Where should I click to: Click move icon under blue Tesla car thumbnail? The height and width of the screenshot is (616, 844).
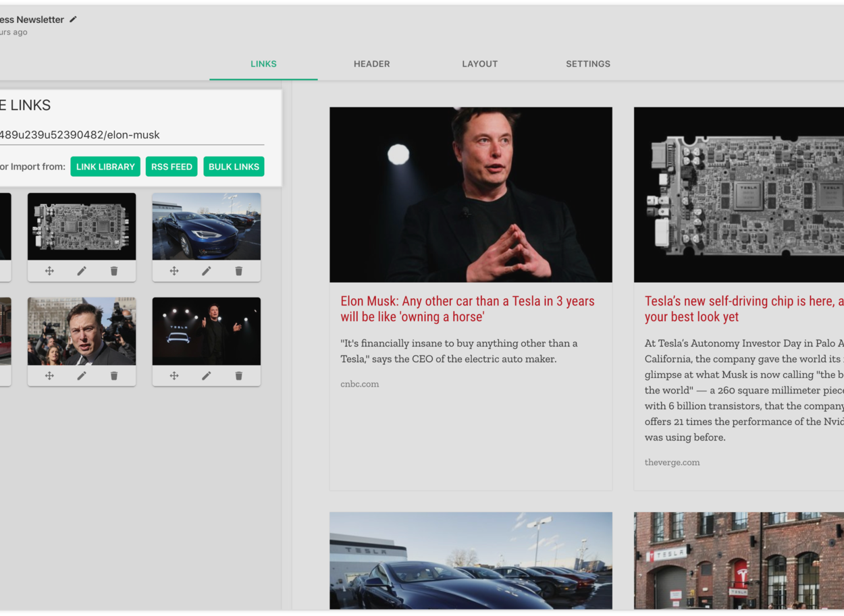[174, 271]
